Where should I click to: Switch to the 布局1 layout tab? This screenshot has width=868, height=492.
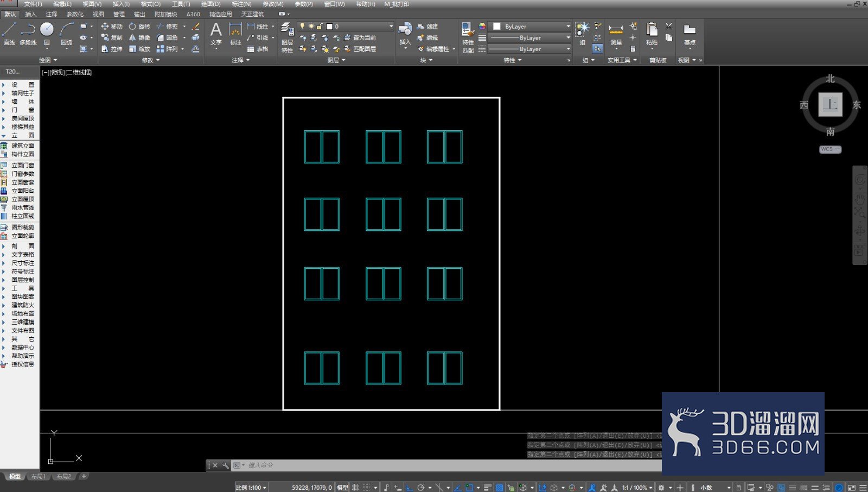pos(38,476)
